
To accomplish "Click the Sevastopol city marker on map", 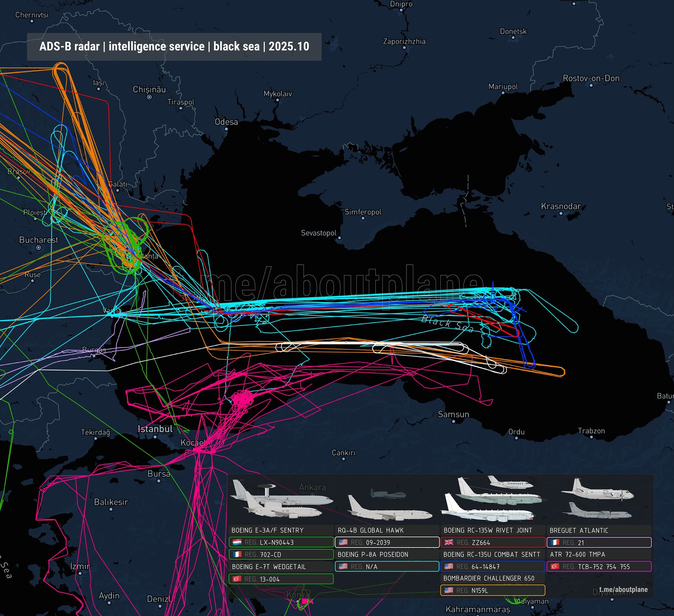I will click(339, 238).
